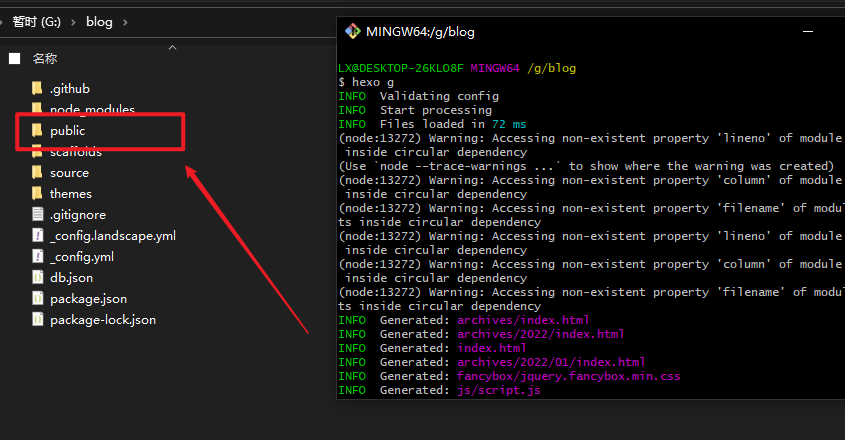The image size is (845, 440).
Task: Click the --trace-warnings hint line
Action: click(586, 166)
